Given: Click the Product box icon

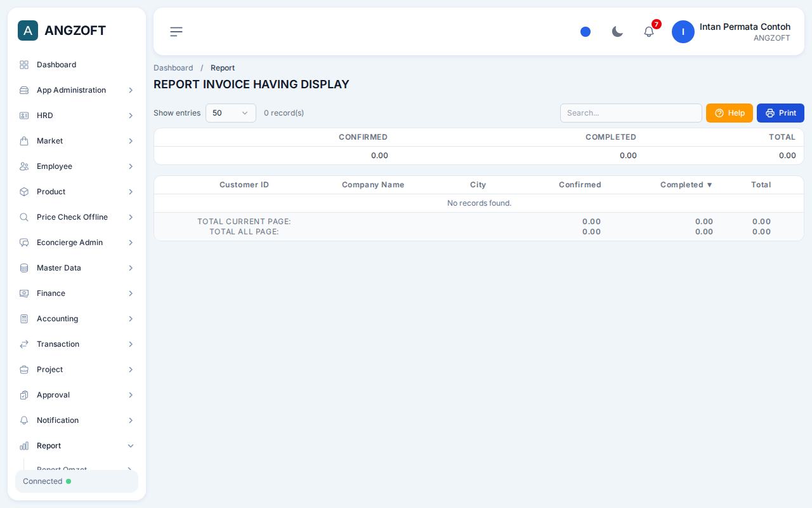Looking at the screenshot, I should point(24,192).
